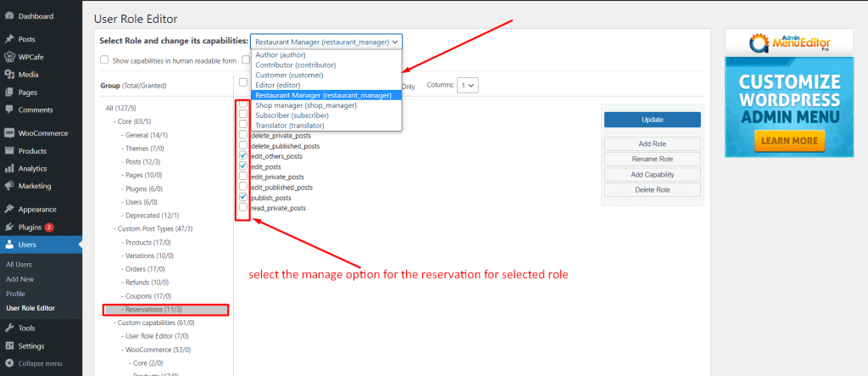Check the edit_published_posts capability
This screenshot has width=868, height=376.
click(x=243, y=187)
